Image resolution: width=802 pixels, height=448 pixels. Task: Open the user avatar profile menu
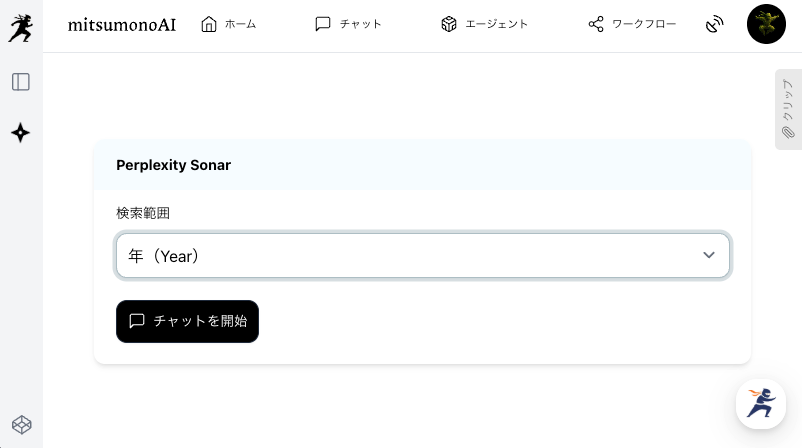(766, 24)
